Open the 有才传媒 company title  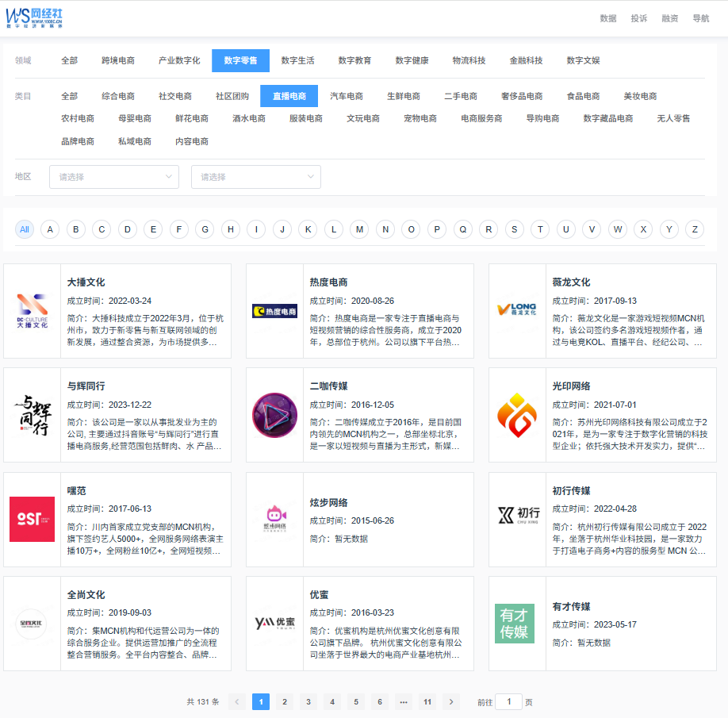point(571,607)
